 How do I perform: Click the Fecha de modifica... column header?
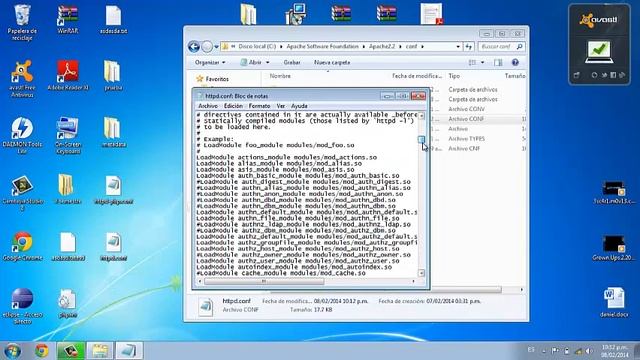pos(417,76)
